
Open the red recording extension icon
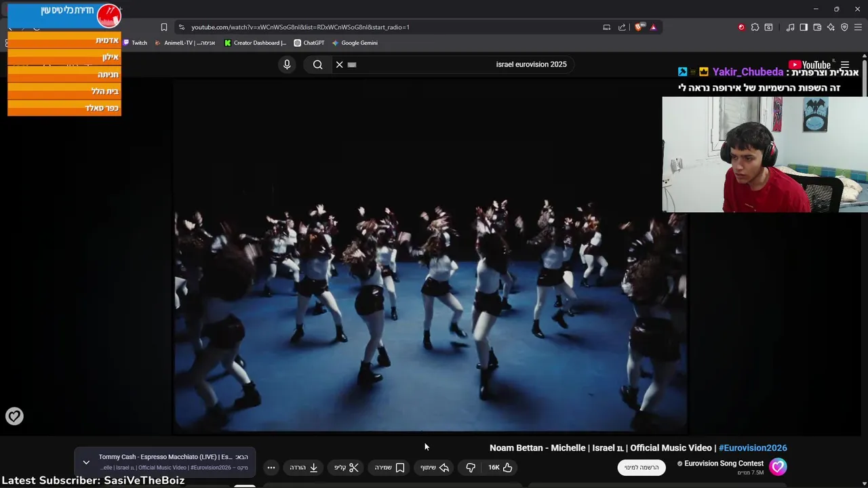tap(741, 27)
